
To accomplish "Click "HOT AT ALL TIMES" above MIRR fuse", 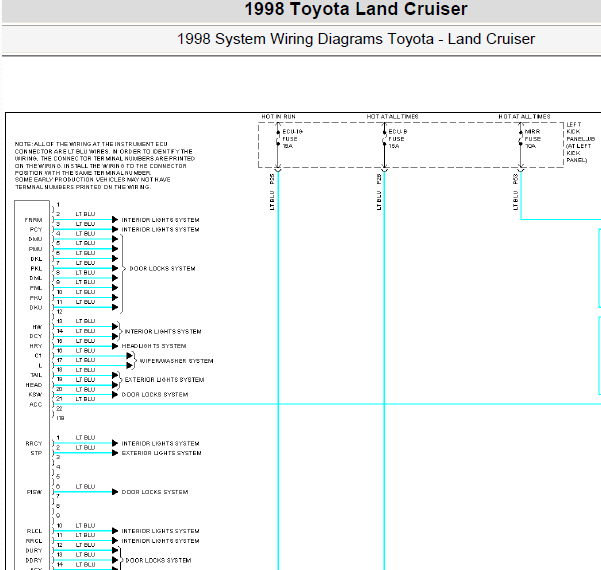I will [x=524, y=117].
